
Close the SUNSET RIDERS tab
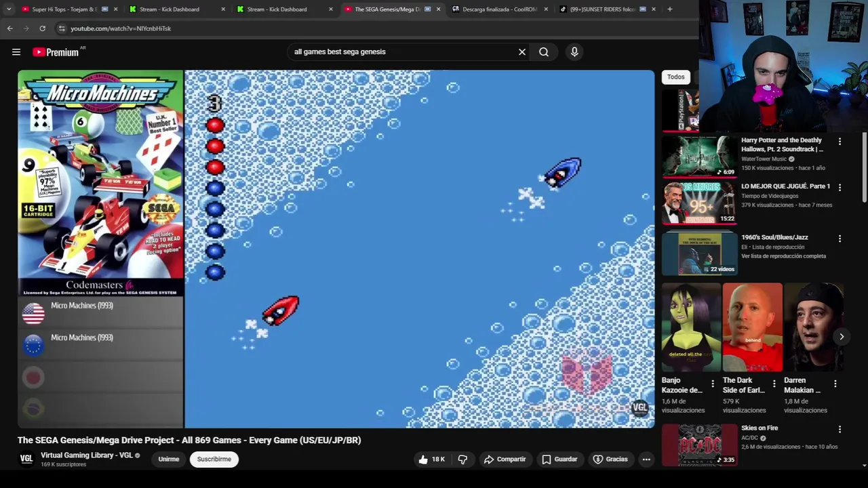pos(654,9)
